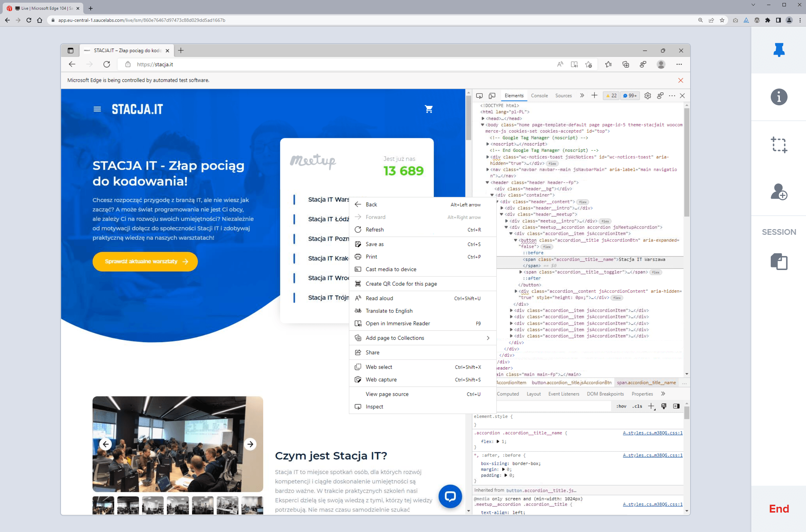
Task: Open DevTools settings gear
Action: point(648,96)
